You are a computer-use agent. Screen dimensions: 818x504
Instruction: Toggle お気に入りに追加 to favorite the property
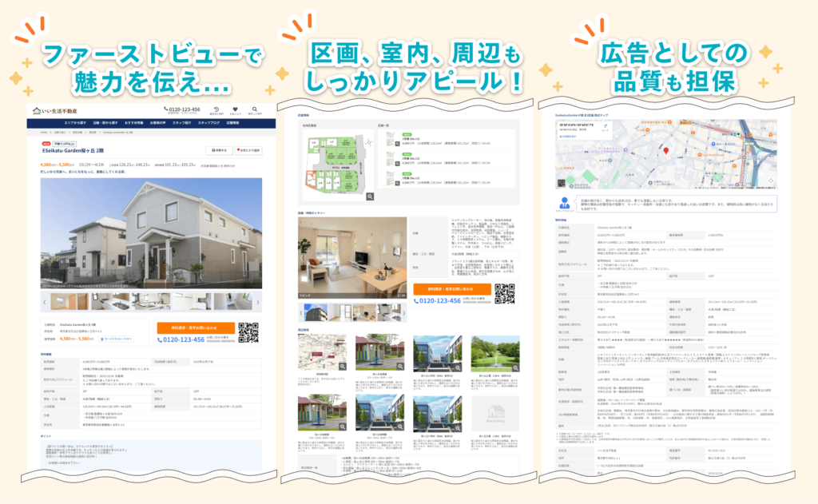click(249, 149)
